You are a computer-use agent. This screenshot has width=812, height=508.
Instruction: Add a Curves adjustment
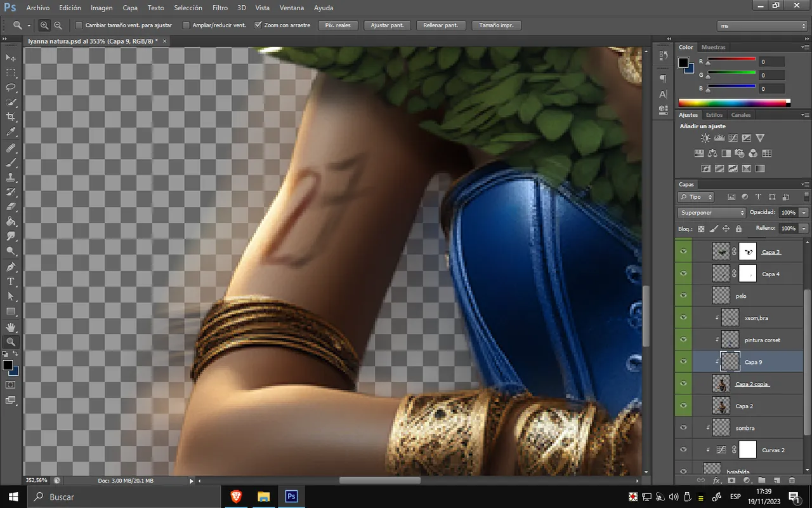[733, 138]
